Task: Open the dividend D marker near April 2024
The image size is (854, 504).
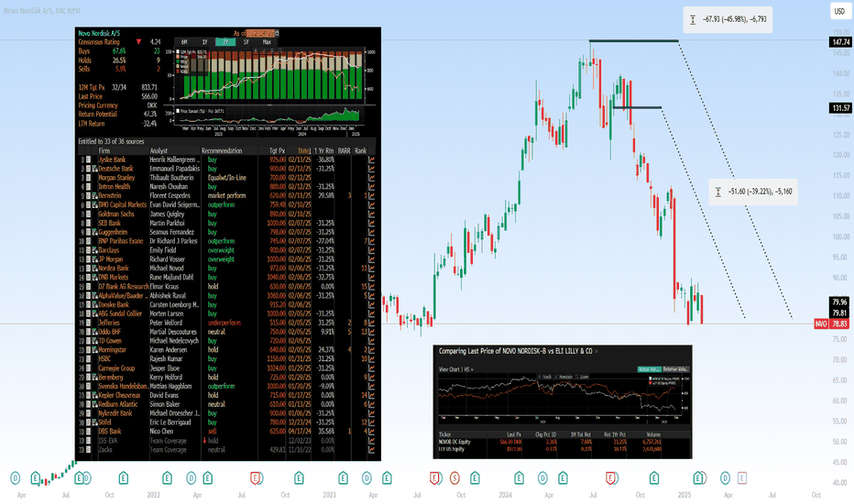Action: click(x=542, y=478)
